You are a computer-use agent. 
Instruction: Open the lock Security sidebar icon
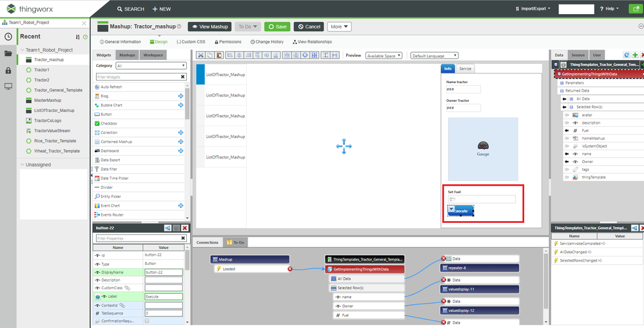(x=8, y=70)
